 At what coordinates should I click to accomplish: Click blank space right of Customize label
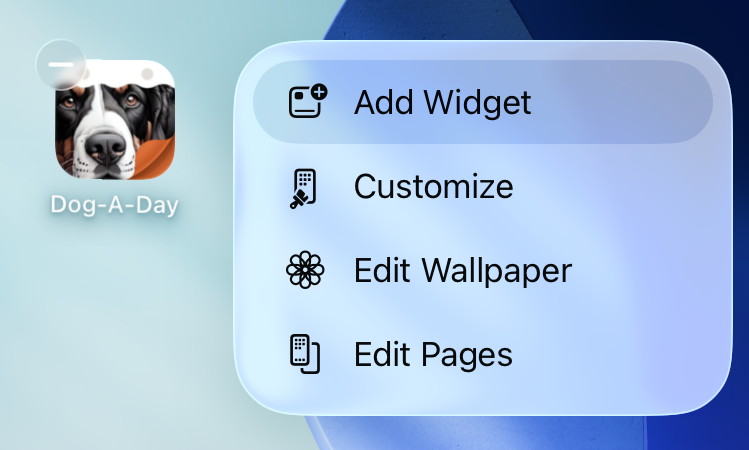tap(616, 186)
